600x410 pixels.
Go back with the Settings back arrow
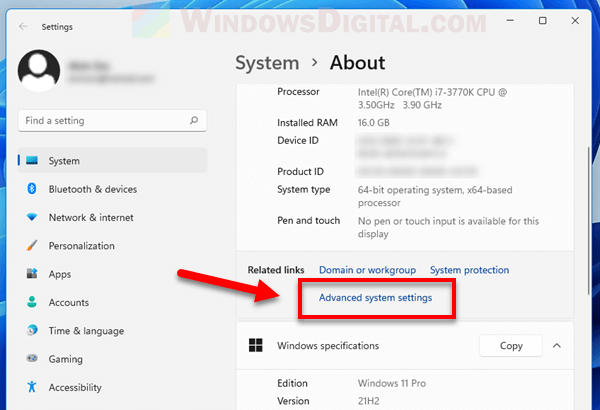click(x=23, y=26)
